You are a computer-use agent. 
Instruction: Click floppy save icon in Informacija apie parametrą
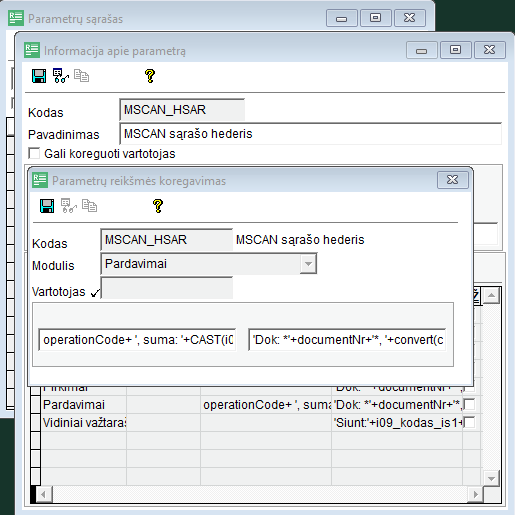(x=39, y=76)
